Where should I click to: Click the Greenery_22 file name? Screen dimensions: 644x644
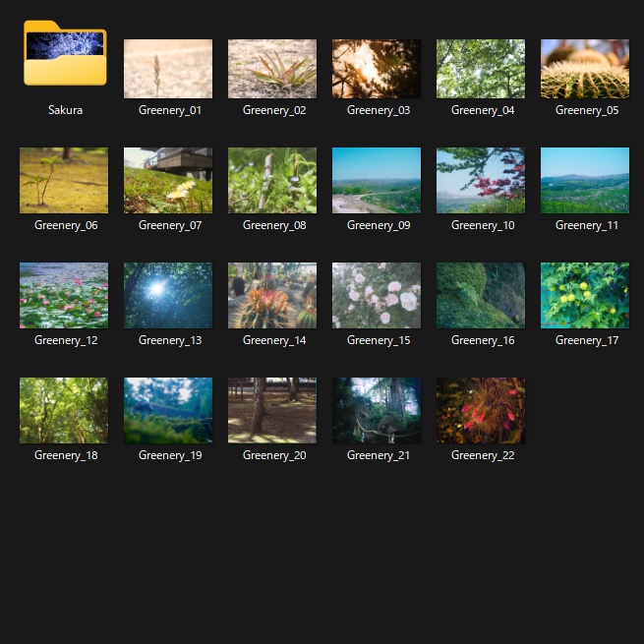[483, 455]
